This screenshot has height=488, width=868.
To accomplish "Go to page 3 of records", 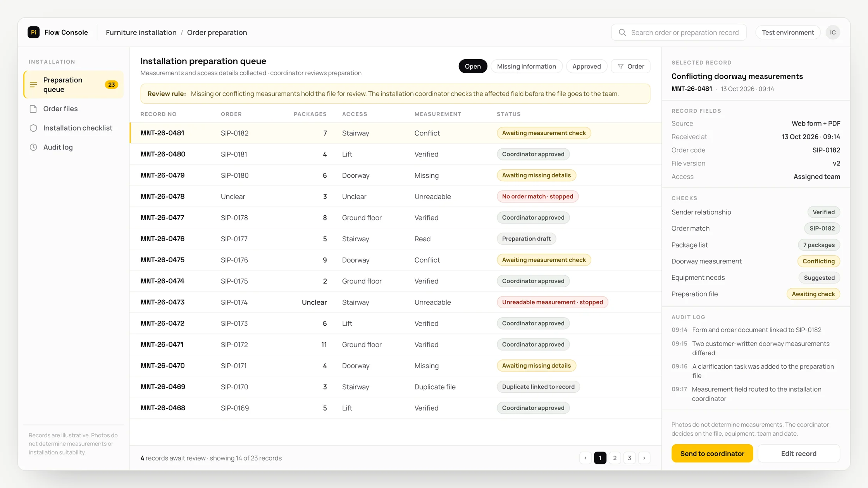I will (x=630, y=458).
